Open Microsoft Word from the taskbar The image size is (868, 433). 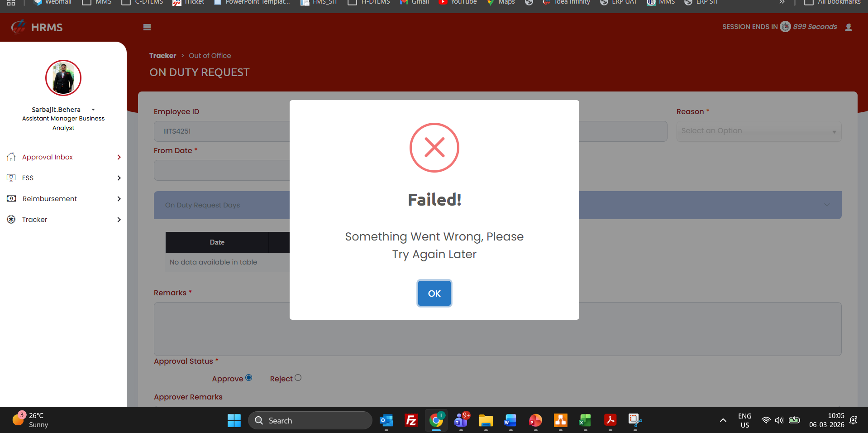(x=510, y=420)
